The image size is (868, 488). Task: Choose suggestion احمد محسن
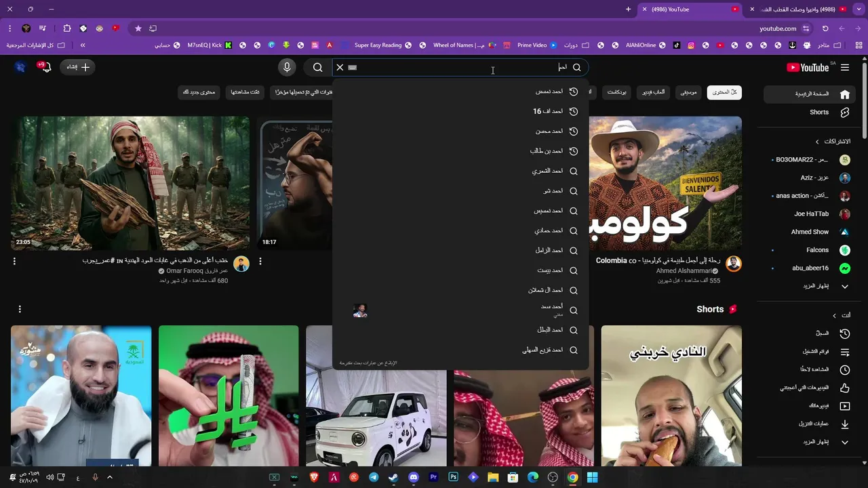[x=461, y=131]
